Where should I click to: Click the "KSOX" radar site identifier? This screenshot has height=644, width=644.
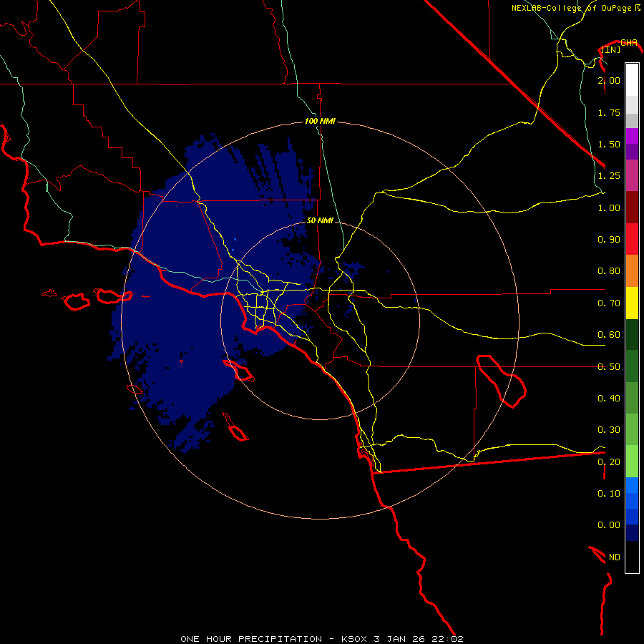tap(354, 639)
